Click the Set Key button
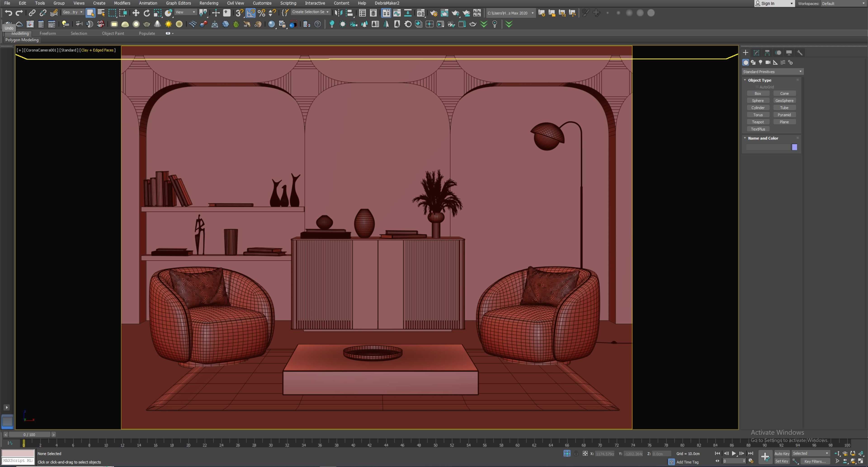 coord(782,461)
